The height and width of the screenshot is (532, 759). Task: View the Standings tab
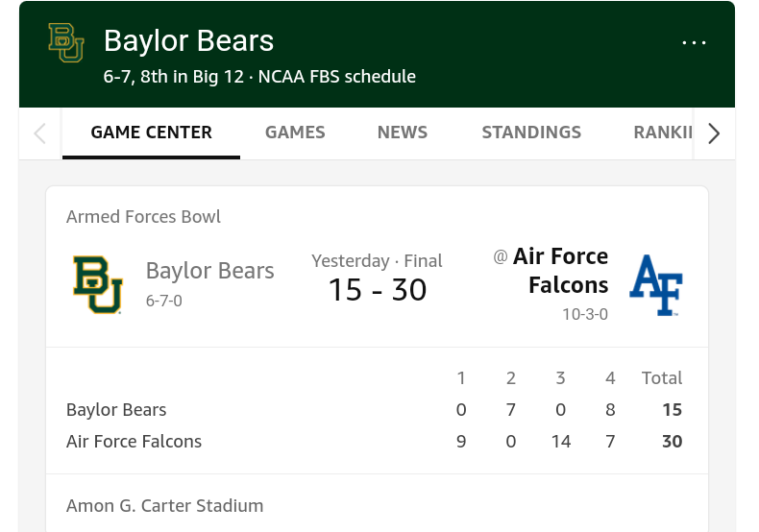531,133
